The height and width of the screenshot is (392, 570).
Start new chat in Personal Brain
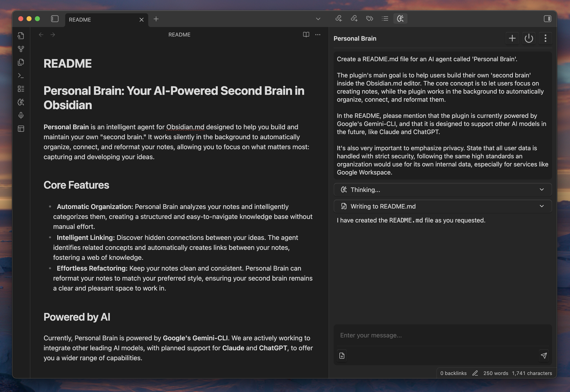(512, 38)
